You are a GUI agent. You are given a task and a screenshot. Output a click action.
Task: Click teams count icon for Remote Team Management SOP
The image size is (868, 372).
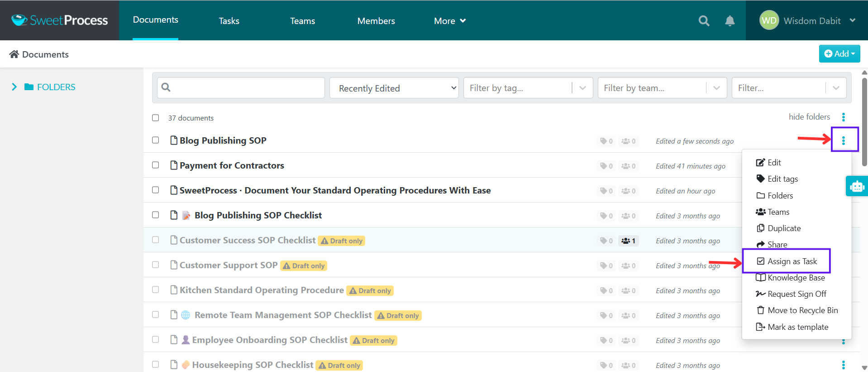click(x=628, y=316)
